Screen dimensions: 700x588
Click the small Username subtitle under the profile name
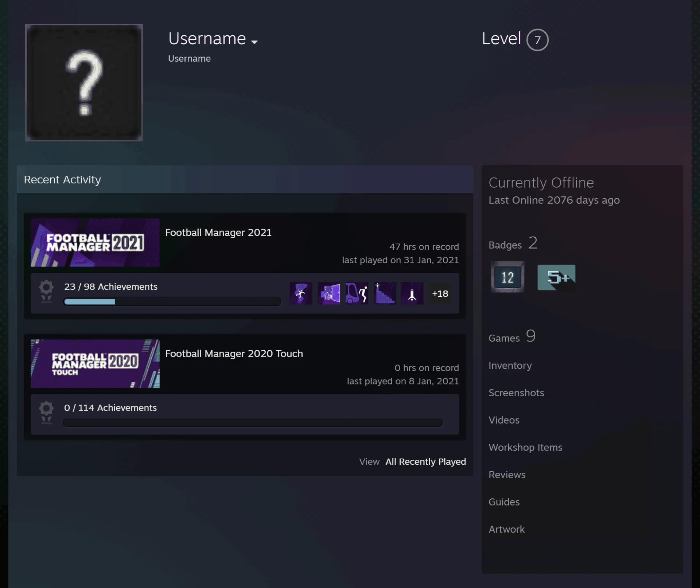pos(189,59)
